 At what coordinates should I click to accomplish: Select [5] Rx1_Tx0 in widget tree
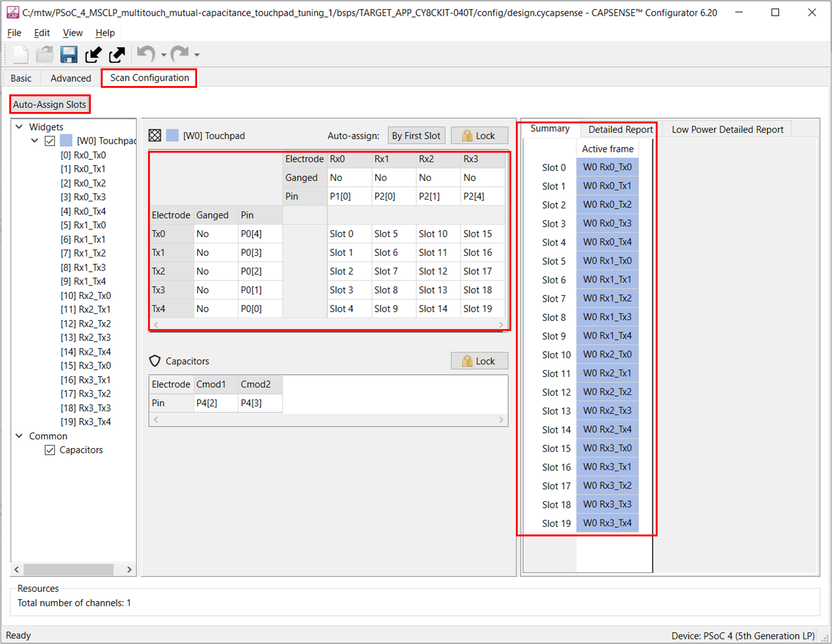point(84,225)
